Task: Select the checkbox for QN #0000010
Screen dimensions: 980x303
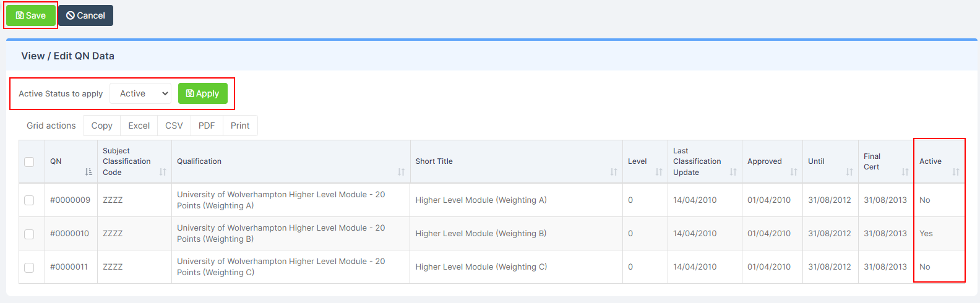Action: (29, 234)
